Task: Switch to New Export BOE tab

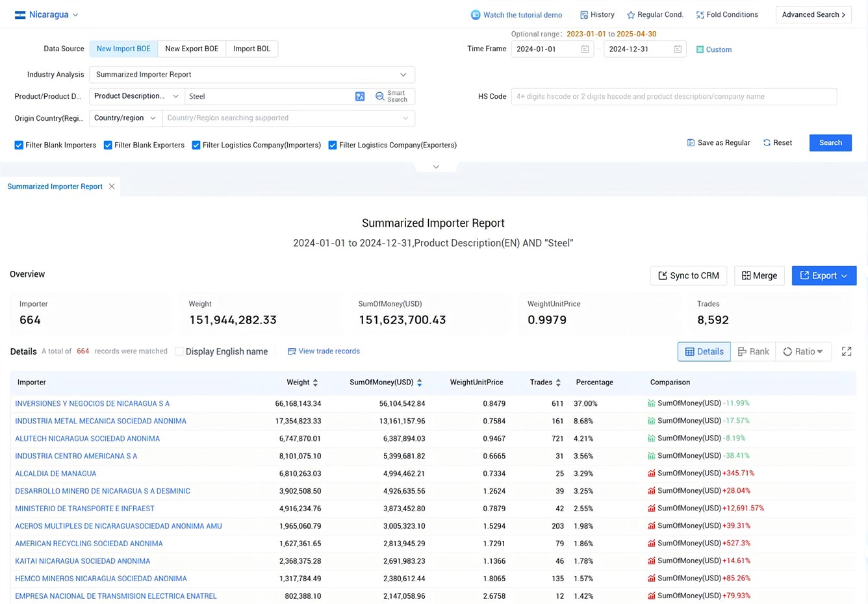Action: point(192,49)
